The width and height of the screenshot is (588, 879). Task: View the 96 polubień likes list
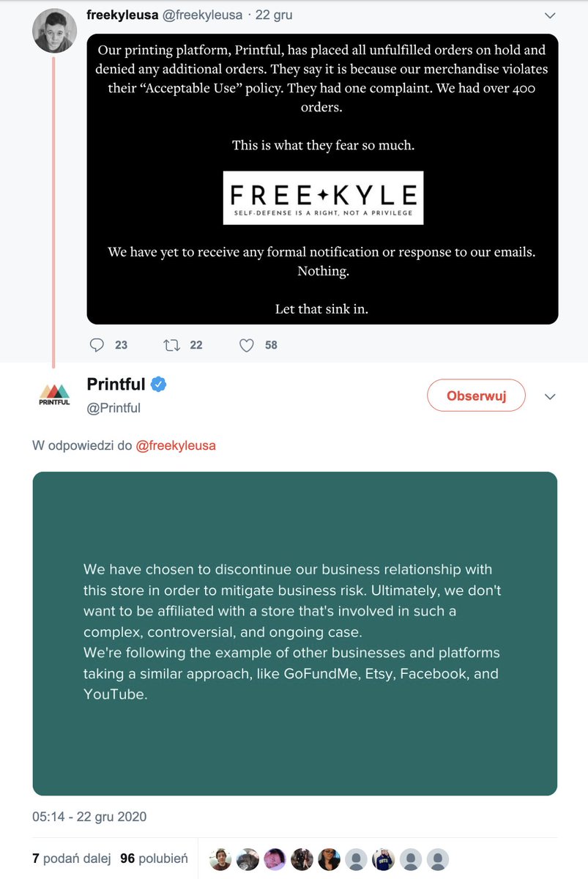(154, 858)
